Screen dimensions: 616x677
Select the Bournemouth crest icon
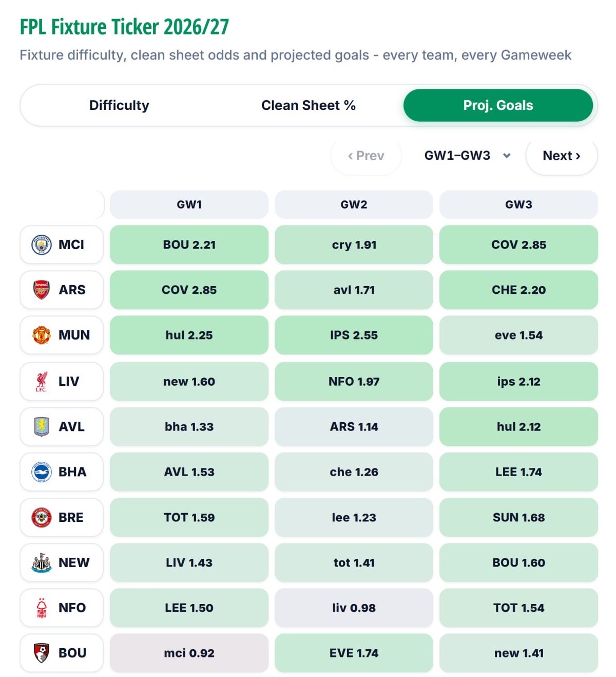pyautogui.click(x=42, y=653)
